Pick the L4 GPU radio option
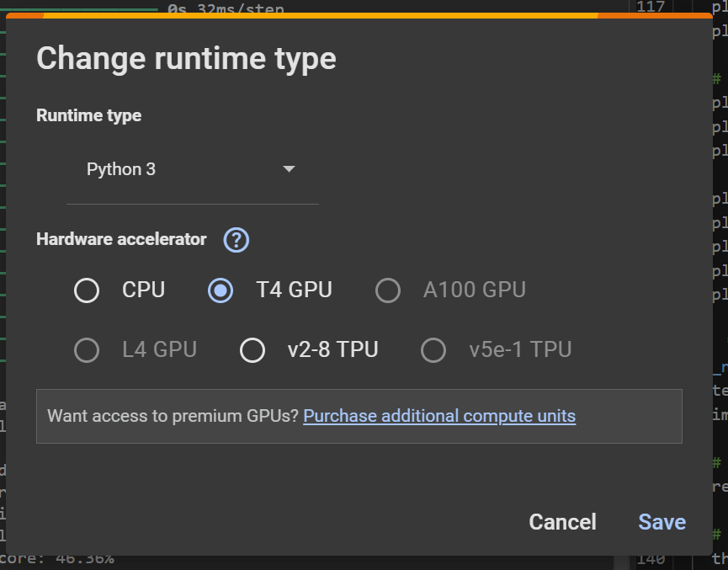 pyautogui.click(x=87, y=349)
